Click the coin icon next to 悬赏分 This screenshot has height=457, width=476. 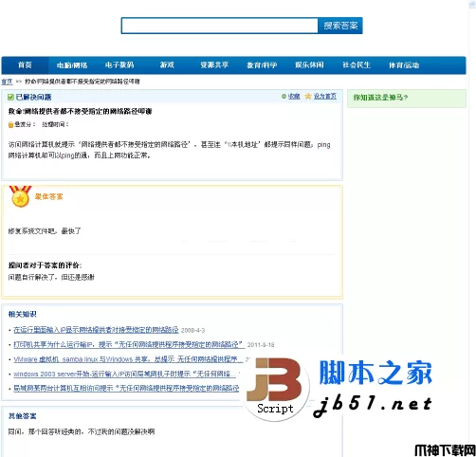[x=10, y=124]
